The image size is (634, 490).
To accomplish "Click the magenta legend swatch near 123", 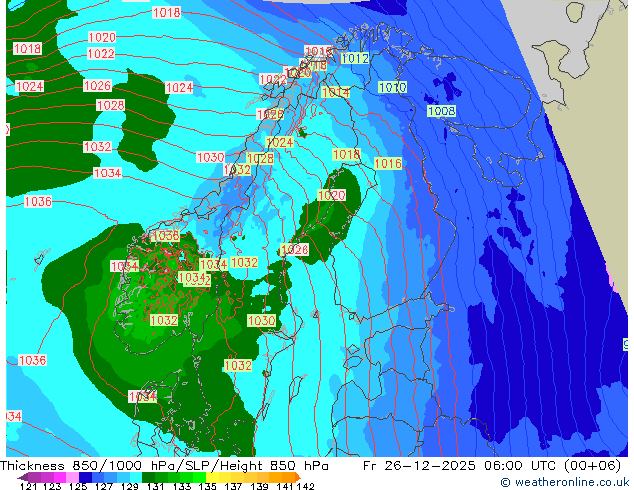I will point(60,477).
